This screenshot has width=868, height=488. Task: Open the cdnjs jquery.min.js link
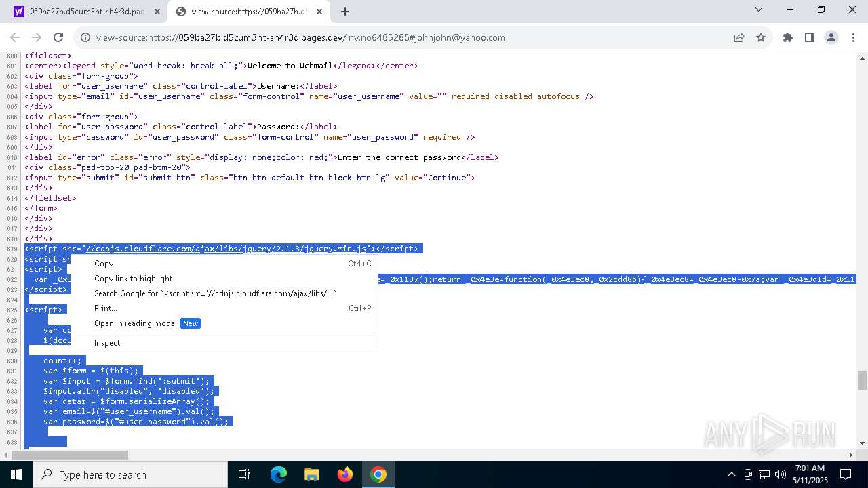click(x=226, y=249)
